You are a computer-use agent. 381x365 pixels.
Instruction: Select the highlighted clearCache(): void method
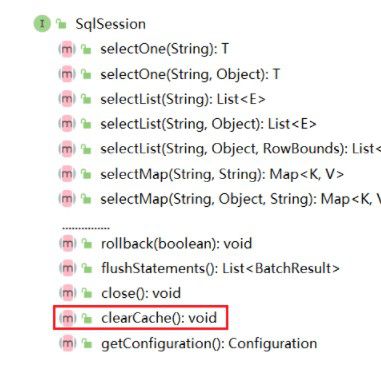159,318
